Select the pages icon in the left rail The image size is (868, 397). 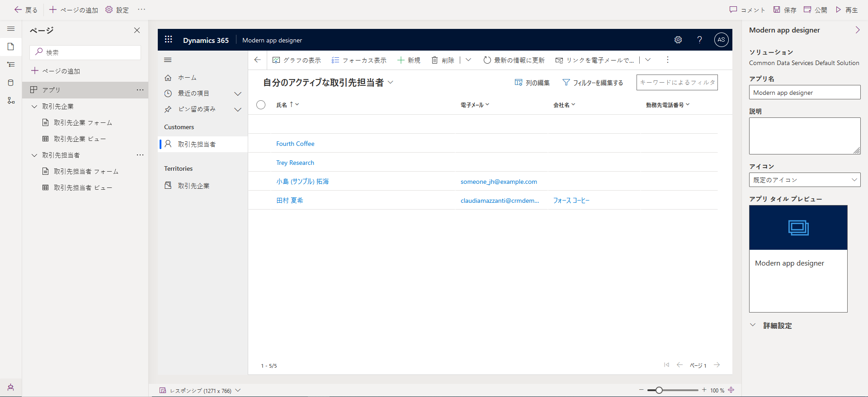[11, 47]
